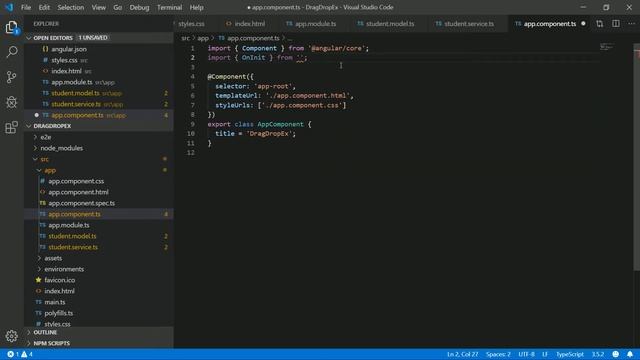Click the unsaved dot on app.component.ts tab
Screen dimensions: 640x360
tap(583, 24)
